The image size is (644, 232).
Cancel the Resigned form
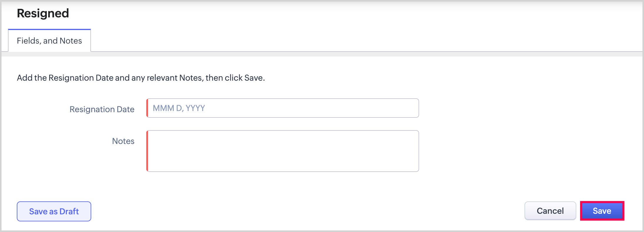pyautogui.click(x=550, y=211)
